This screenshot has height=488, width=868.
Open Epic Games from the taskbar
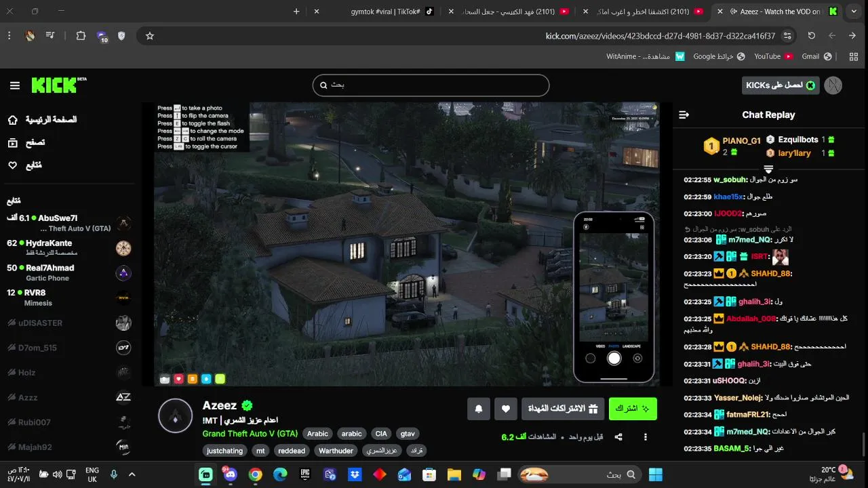(x=305, y=474)
